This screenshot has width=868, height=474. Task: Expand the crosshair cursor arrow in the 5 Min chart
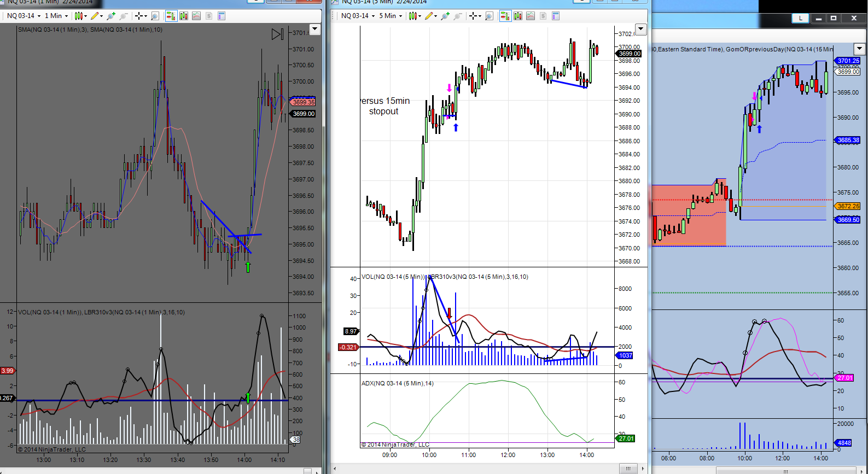point(480,16)
